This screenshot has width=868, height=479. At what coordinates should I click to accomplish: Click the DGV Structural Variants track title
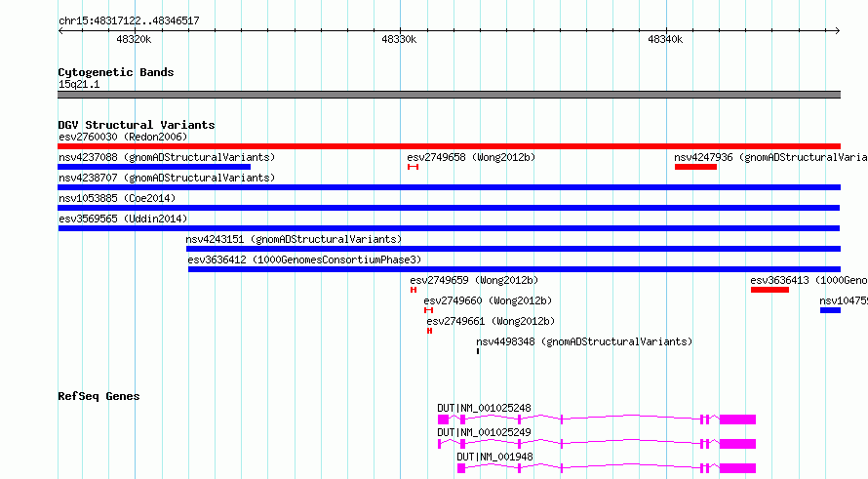(x=137, y=125)
